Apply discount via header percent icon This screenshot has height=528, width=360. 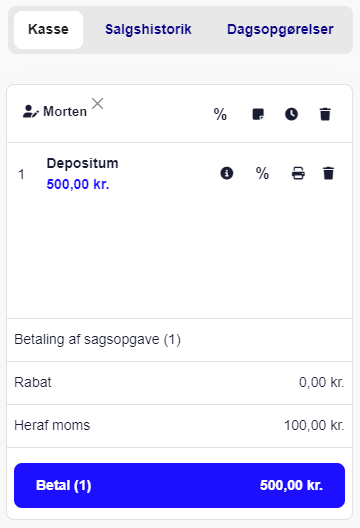tap(220, 114)
